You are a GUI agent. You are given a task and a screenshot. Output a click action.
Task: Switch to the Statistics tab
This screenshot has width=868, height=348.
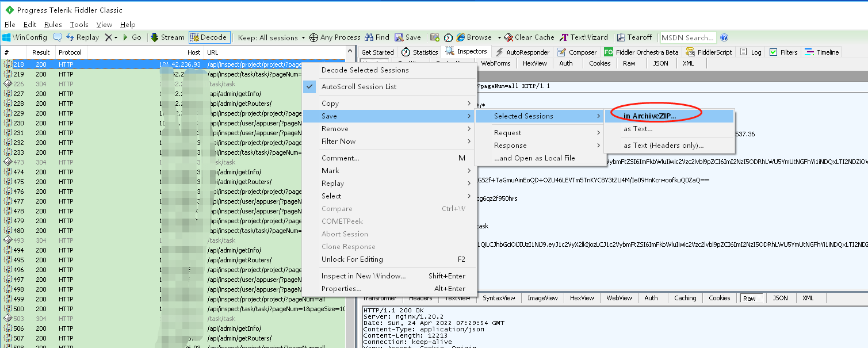click(x=420, y=52)
